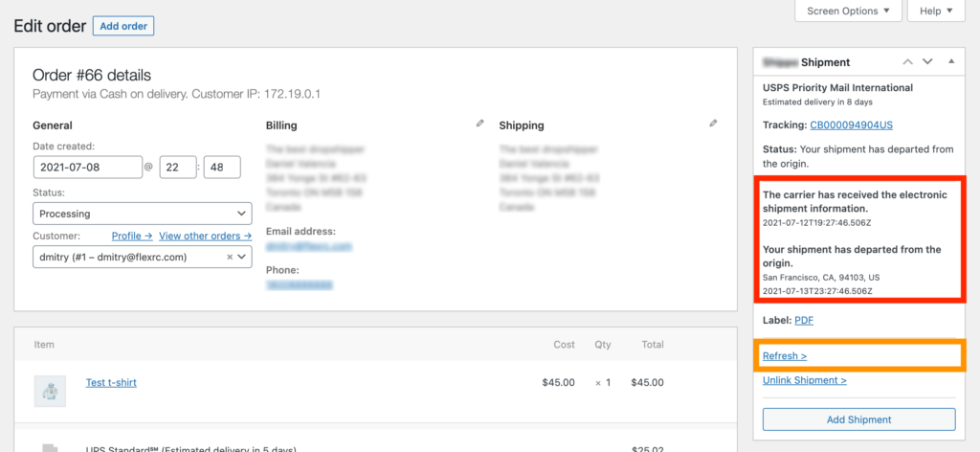Move Shipment panel down with arrow
Viewport: 980px width, 452px height.
(926, 61)
